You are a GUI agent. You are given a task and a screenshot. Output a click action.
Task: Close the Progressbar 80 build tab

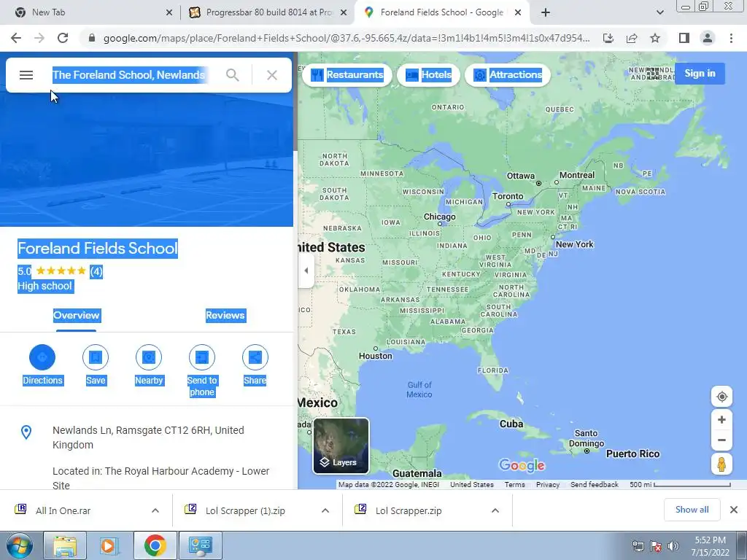click(344, 13)
